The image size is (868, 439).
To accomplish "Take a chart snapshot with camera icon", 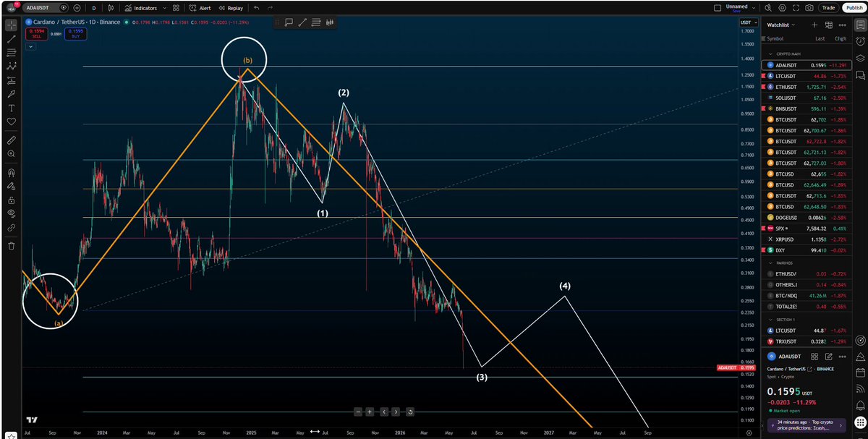I will 809,8.
